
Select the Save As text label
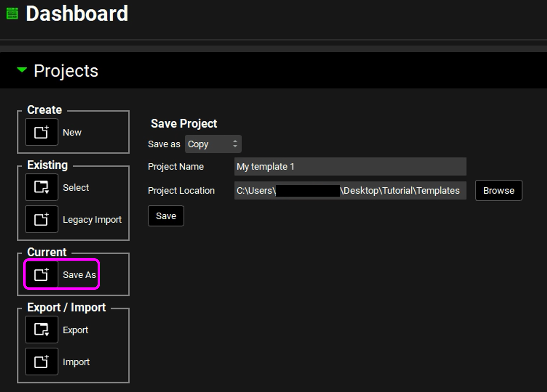coord(79,275)
